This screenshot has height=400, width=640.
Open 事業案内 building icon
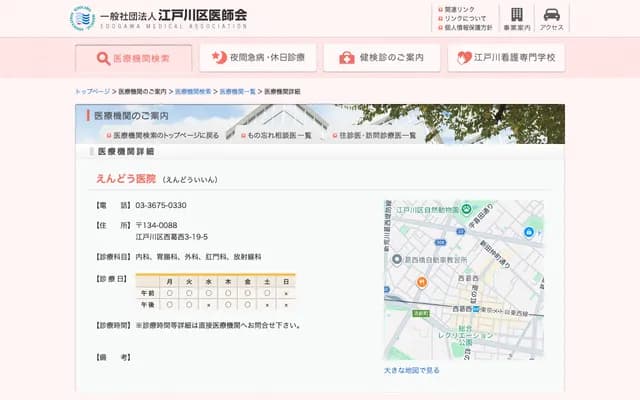[516, 14]
